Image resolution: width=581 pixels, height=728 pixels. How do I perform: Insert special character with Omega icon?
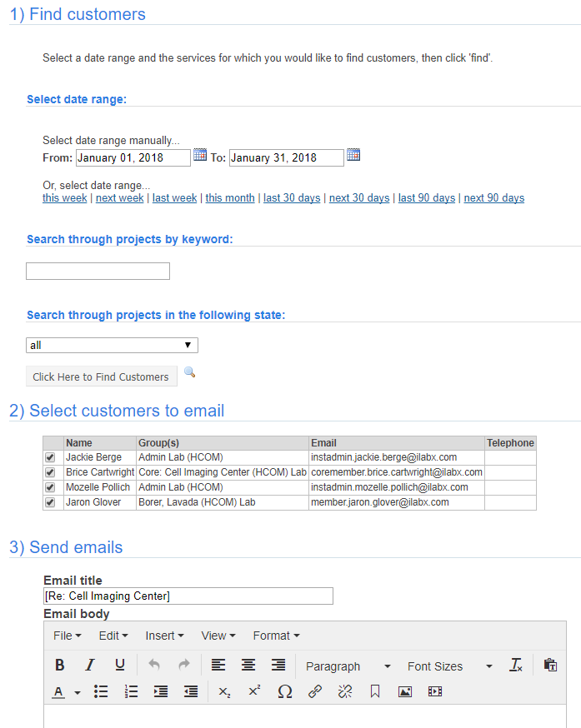point(285,691)
